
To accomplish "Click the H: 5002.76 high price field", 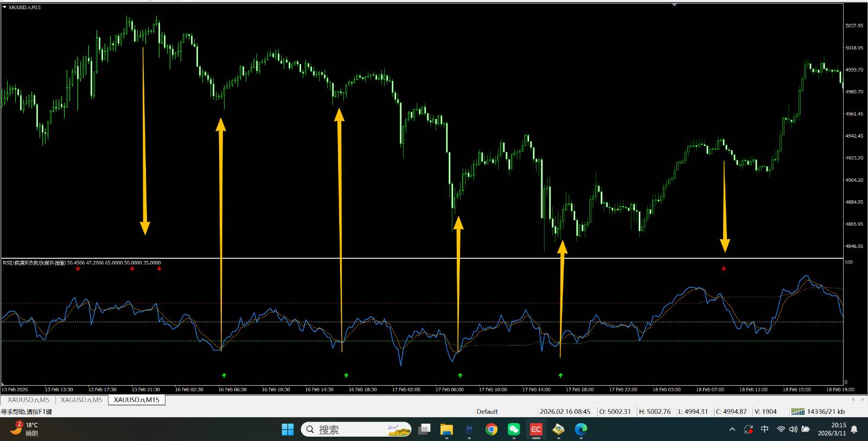I will coord(655,412).
